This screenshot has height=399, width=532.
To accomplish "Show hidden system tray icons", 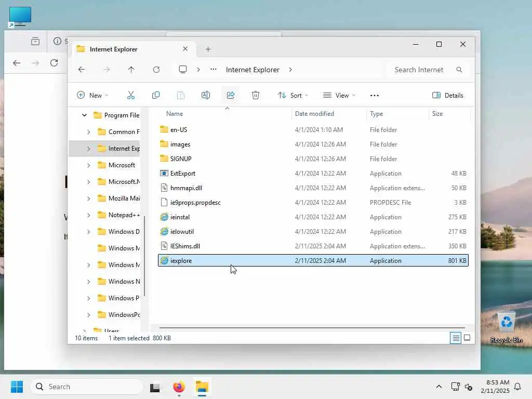I will tap(438, 387).
